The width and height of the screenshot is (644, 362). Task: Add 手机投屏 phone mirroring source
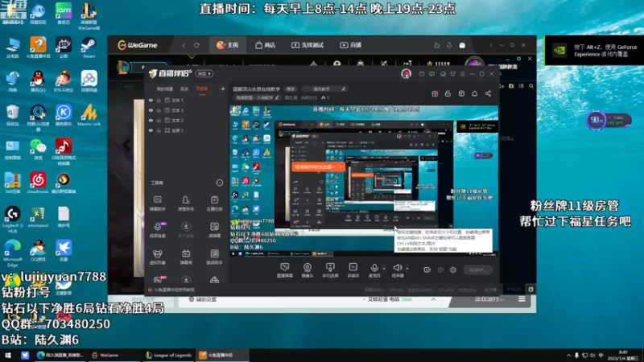(x=330, y=270)
